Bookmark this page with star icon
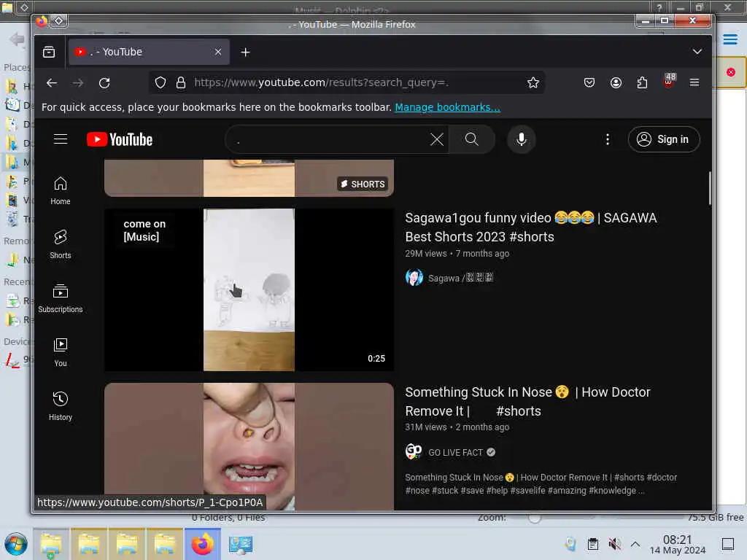The width and height of the screenshot is (747, 560). (533, 83)
